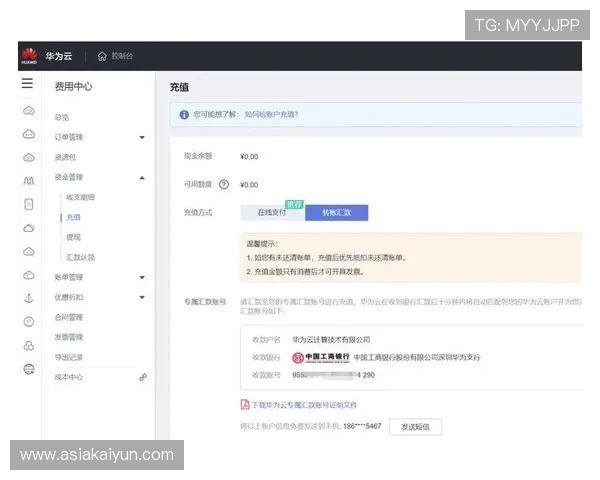
Task: Click the 温馨提示 notice heading
Action: click(x=262, y=244)
